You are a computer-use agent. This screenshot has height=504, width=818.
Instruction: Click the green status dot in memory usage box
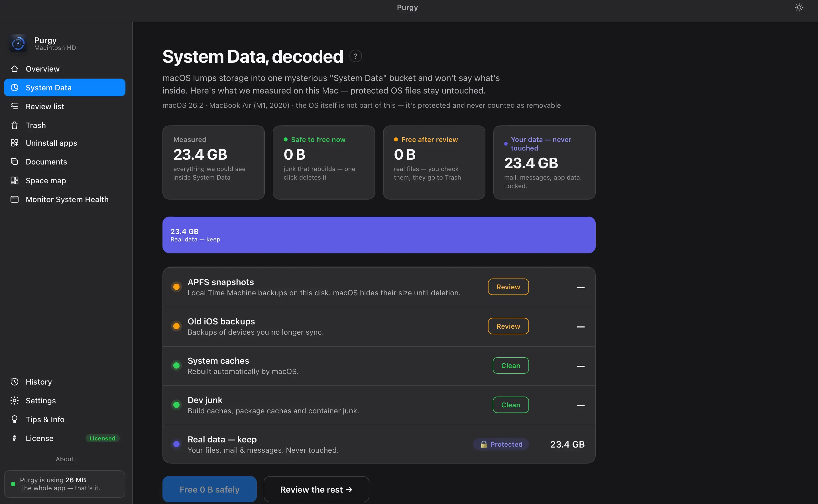13,484
